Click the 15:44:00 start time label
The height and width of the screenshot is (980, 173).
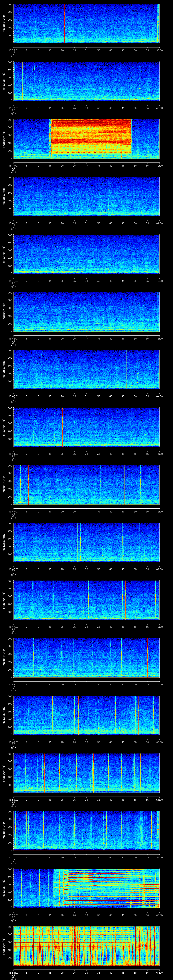[x=13, y=454]
